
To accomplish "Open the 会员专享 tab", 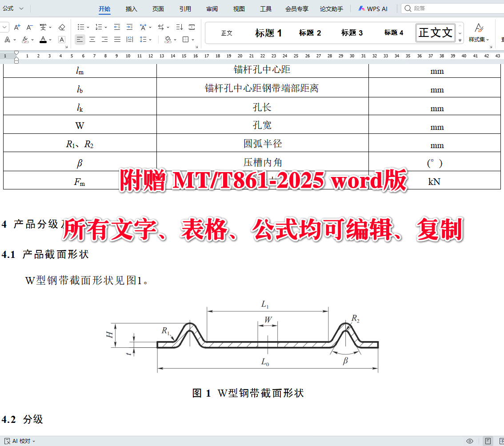I will (x=297, y=9).
